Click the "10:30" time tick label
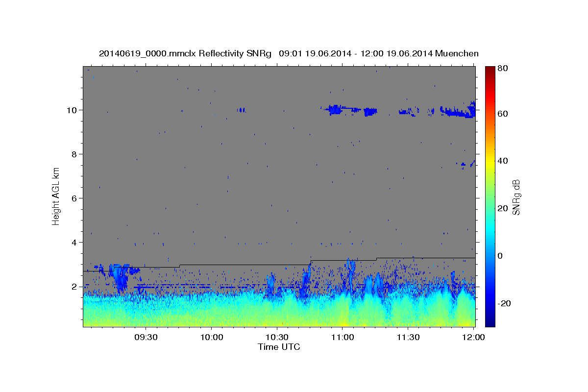This screenshot has height=392, width=588. tap(277, 338)
